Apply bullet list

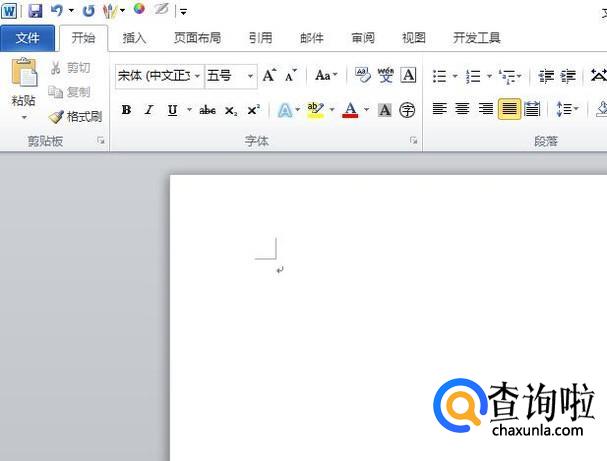[x=440, y=76]
